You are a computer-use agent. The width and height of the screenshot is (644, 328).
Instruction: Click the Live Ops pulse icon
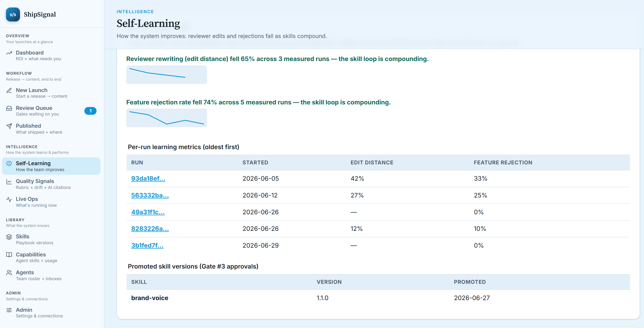(x=9, y=199)
